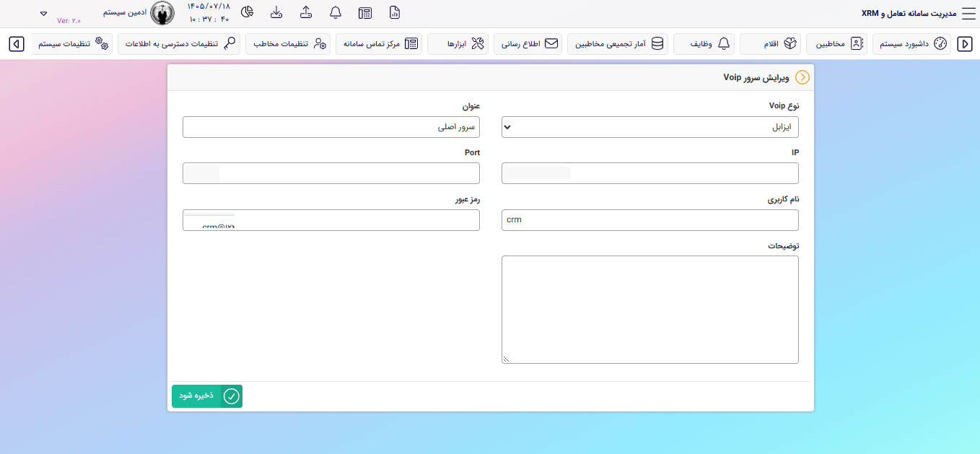The width and height of the screenshot is (980, 454).
Task: Open the آمار تجمیعی مخاطبین menu
Action: [x=618, y=44]
